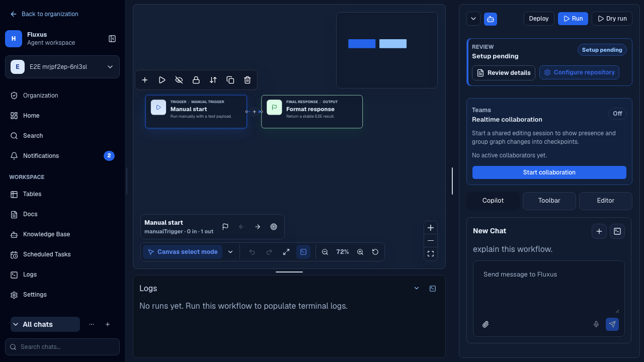Open Home in the sidebar
This screenshot has height=362, width=644.
[x=62, y=116]
